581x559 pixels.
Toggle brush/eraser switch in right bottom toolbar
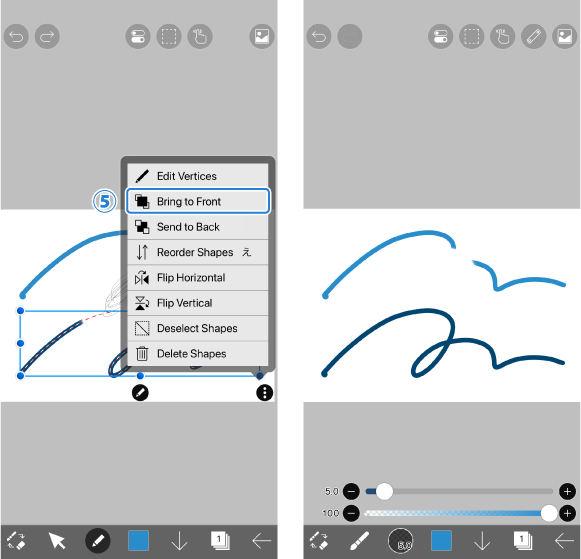(318, 541)
